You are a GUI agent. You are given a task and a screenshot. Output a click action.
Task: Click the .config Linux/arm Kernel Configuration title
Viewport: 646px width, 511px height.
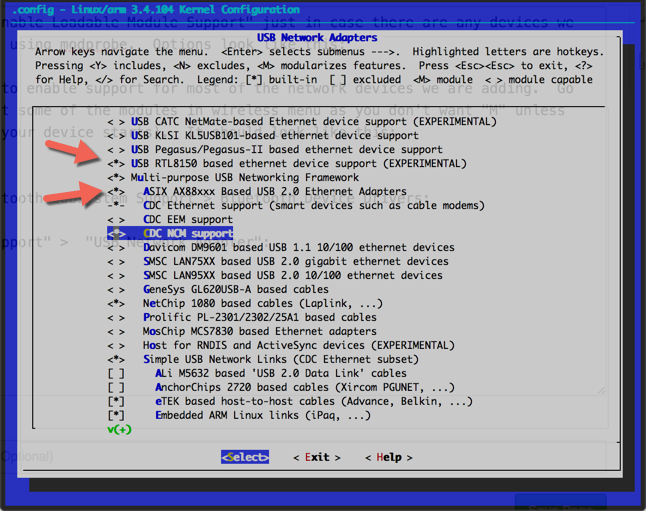[x=156, y=9]
